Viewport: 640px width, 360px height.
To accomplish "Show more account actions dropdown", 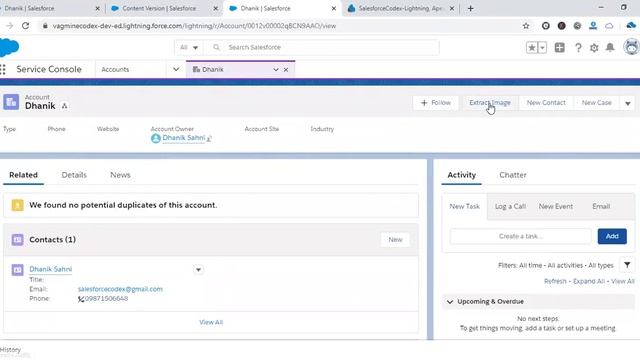I will (x=628, y=103).
